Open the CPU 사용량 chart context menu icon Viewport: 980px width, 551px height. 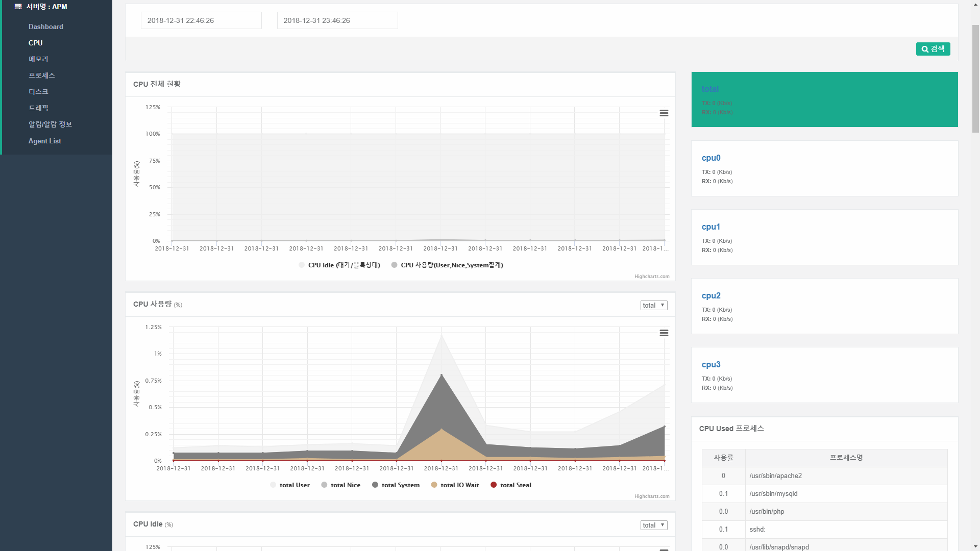click(664, 333)
